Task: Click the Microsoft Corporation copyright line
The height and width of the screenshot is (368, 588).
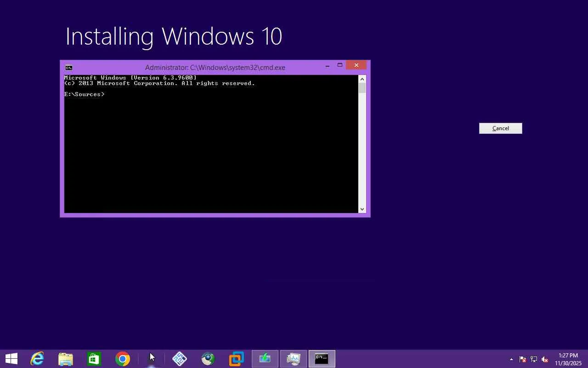Action: tap(159, 83)
